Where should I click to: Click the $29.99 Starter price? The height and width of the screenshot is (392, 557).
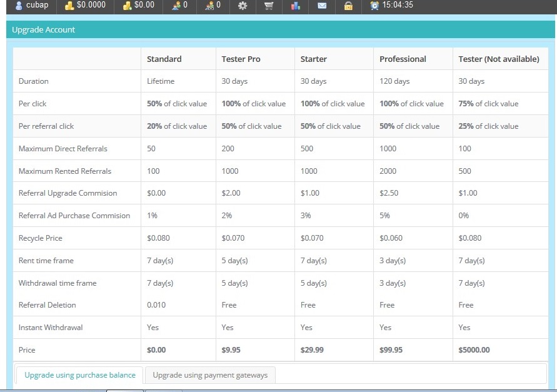[312, 349]
